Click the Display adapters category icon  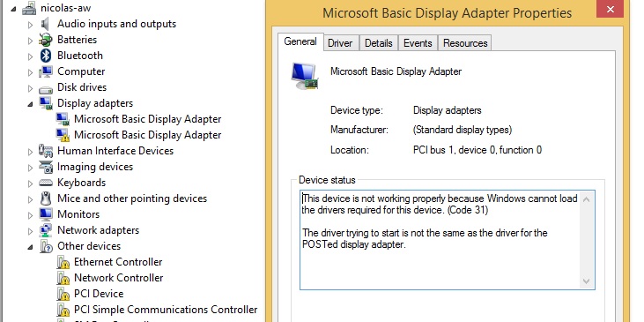[46, 103]
